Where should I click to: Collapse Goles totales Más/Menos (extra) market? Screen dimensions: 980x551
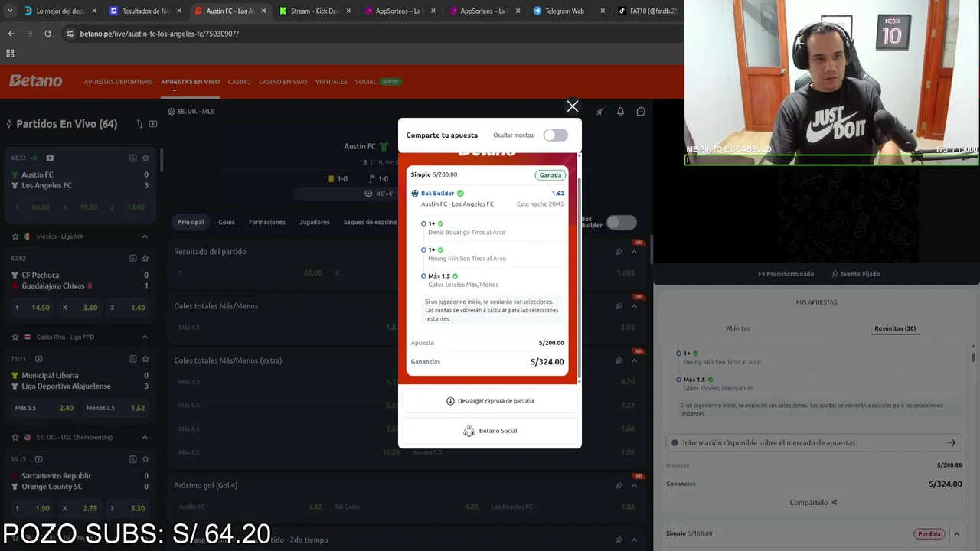point(634,360)
